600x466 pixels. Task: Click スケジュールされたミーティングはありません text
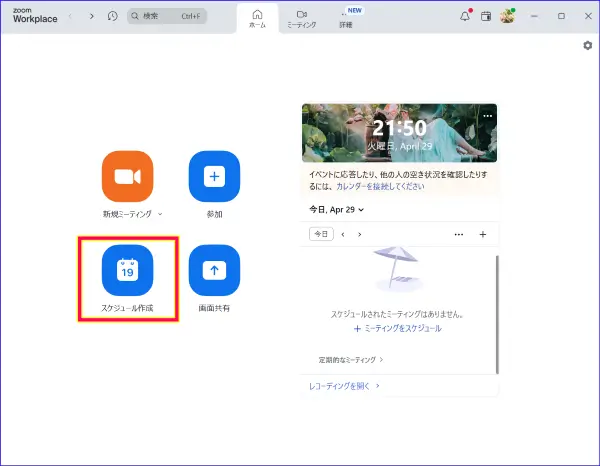click(398, 314)
